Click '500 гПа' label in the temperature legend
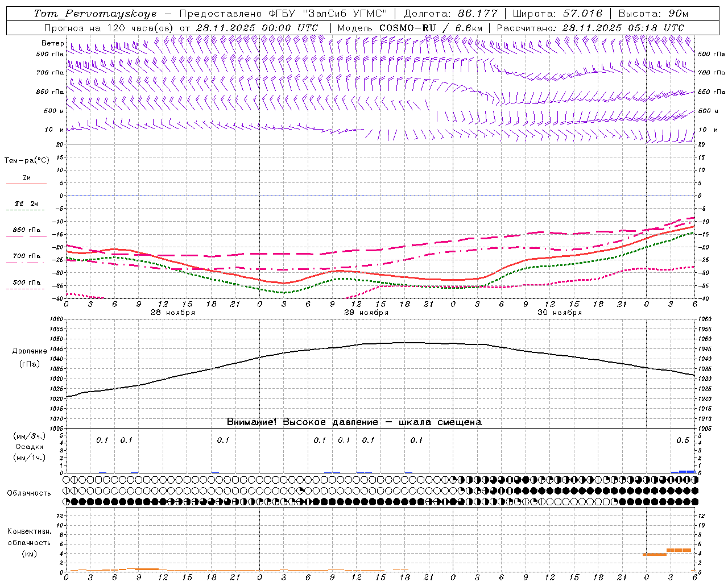Viewport: 728px width, 582px height. pyautogui.click(x=26, y=282)
